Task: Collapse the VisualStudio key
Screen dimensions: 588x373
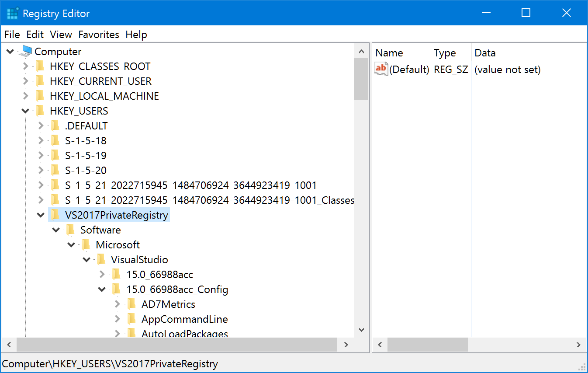Action: coord(86,260)
